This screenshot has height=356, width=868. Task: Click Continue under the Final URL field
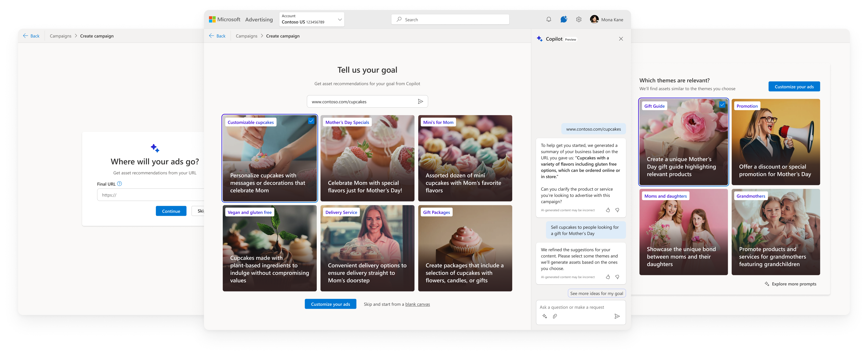pyautogui.click(x=171, y=211)
